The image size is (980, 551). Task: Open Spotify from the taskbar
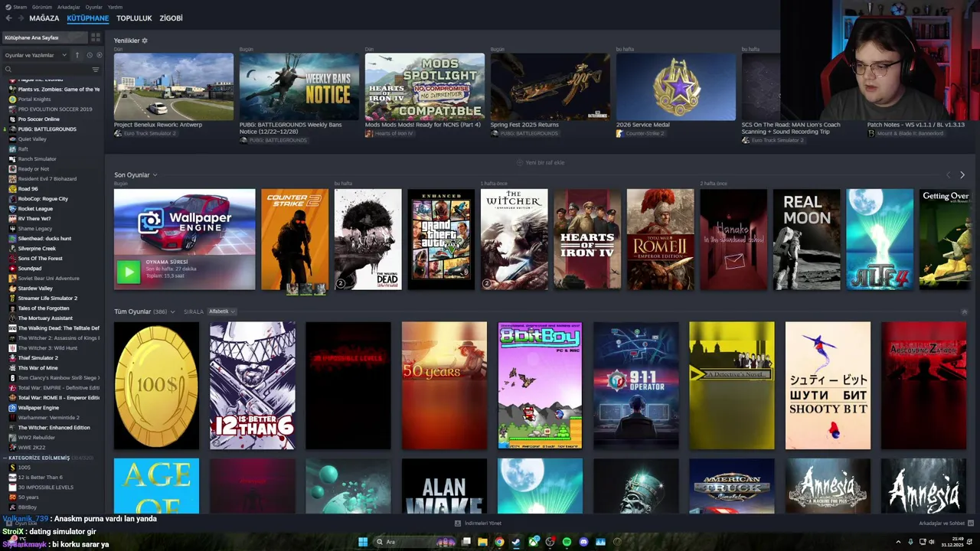tap(567, 542)
